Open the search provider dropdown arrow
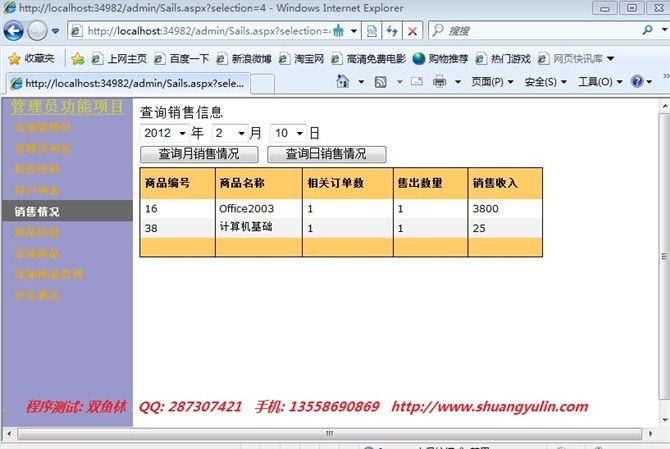Image resolution: width=670 pixels, height=449 pixels. click(x=664, y=30)
